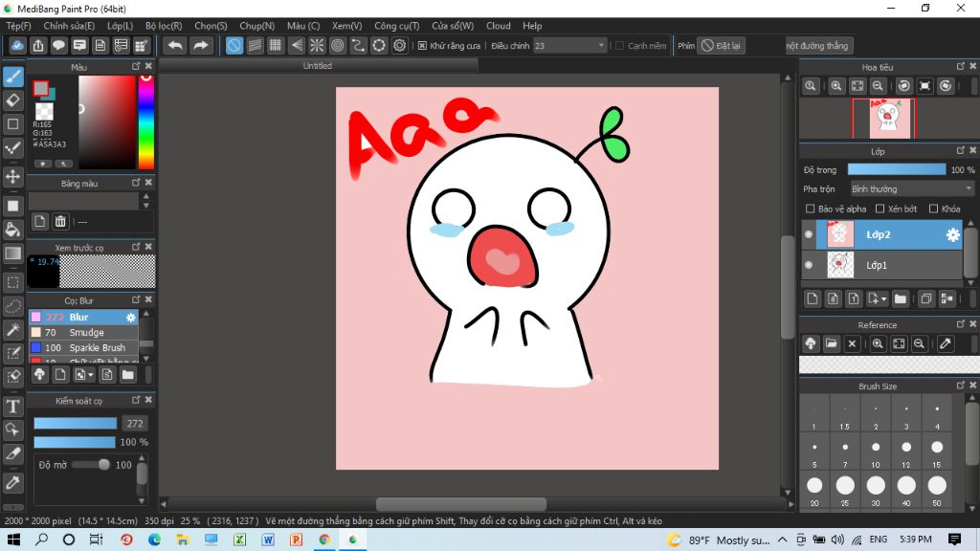The width and height of the screenshot is (980, 551).
Task: Select the Lasso tool
Action: tap(13, 306)
